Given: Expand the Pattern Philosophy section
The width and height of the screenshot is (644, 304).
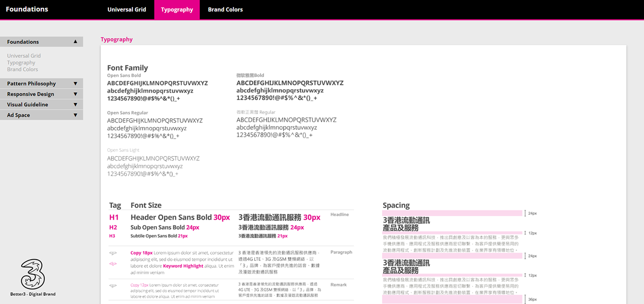Looking at the screenshot, I should [75, 84].
